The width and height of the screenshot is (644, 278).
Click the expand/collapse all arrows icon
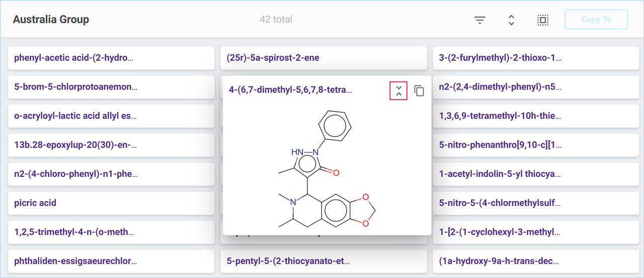coord(511,20)
